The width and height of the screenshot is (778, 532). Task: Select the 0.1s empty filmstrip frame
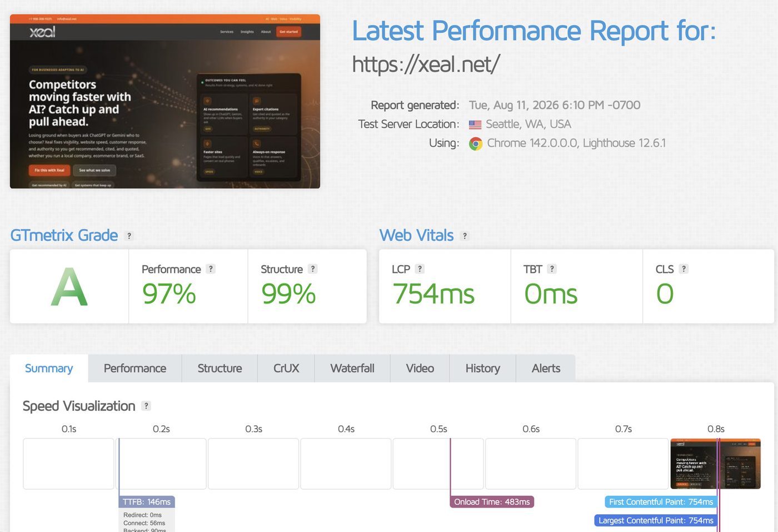pos(68,464)
